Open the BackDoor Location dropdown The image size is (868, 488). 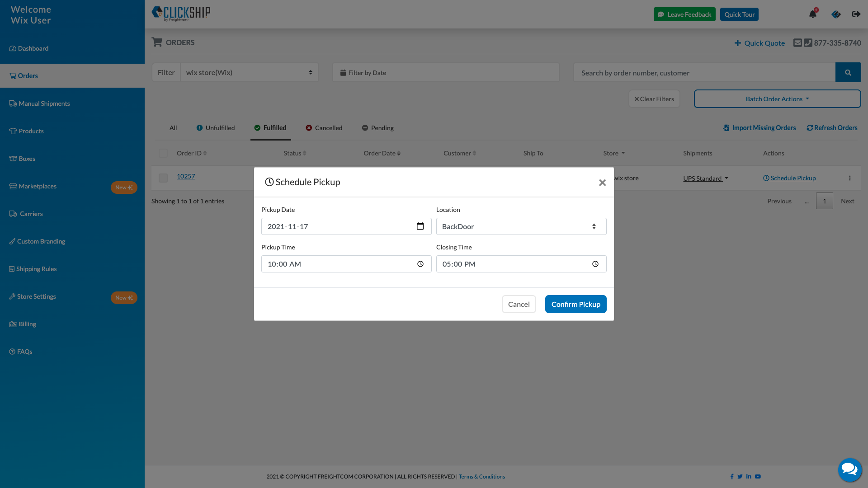[521, 226]
